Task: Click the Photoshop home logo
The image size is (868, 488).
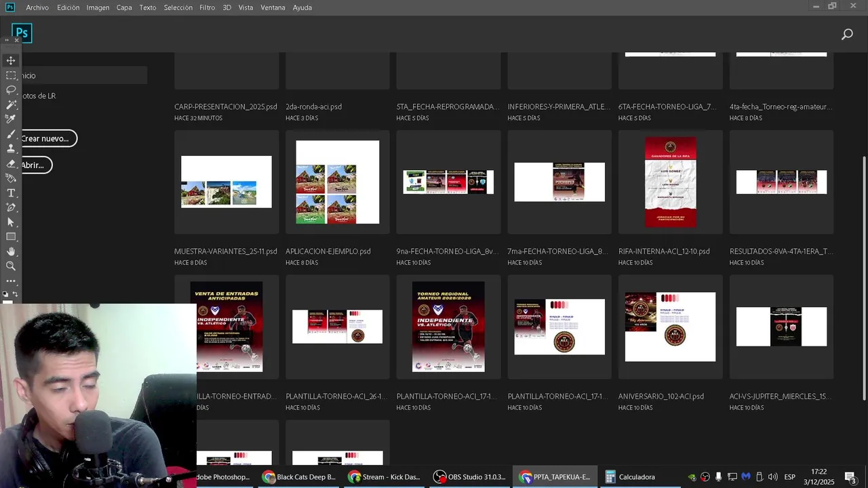Action: point(22,33)
